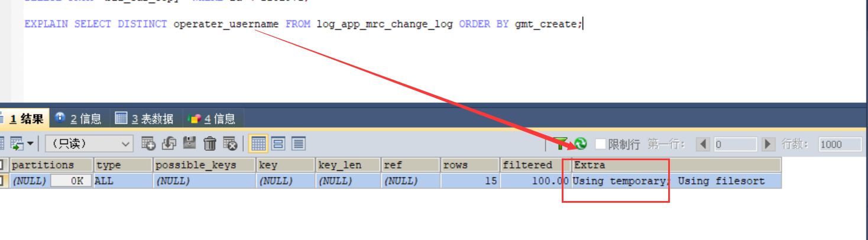Click the 行数 row count input field

point(840,144)
